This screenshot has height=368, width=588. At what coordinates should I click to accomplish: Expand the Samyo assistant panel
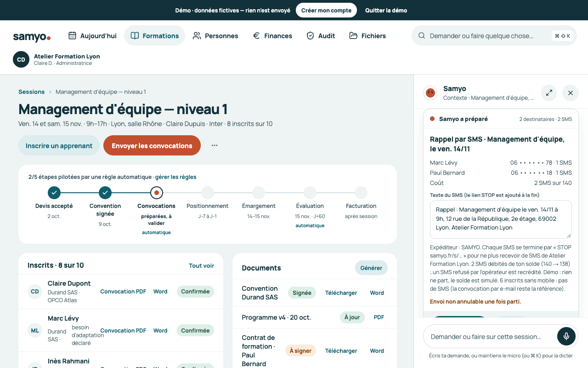[549, 92]
